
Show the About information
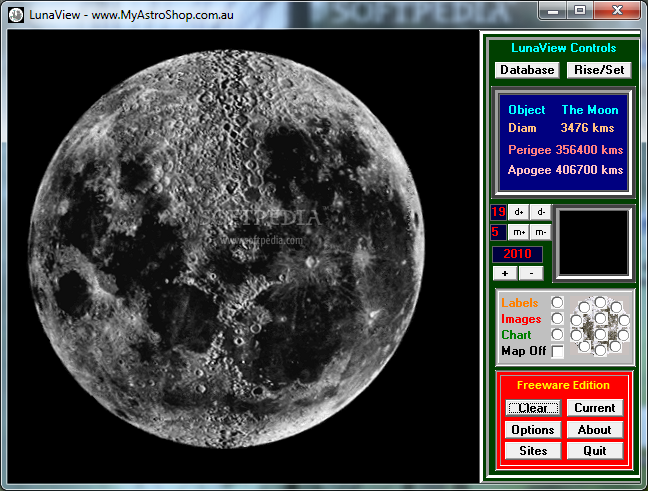click(x=595, y=430)
